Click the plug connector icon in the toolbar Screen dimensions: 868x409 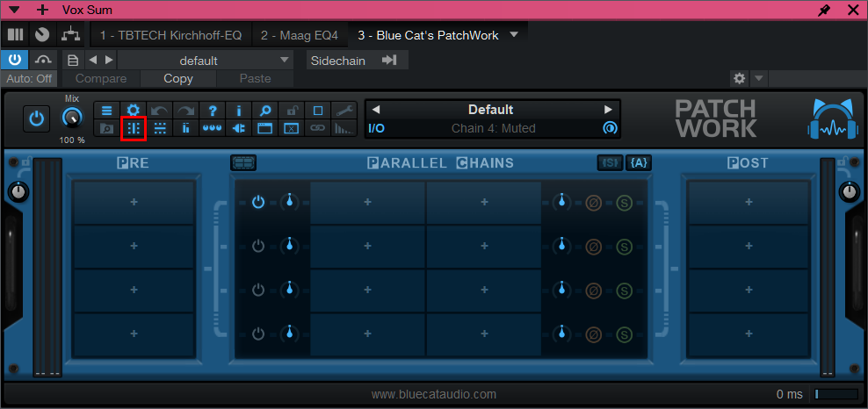(239, 128)
